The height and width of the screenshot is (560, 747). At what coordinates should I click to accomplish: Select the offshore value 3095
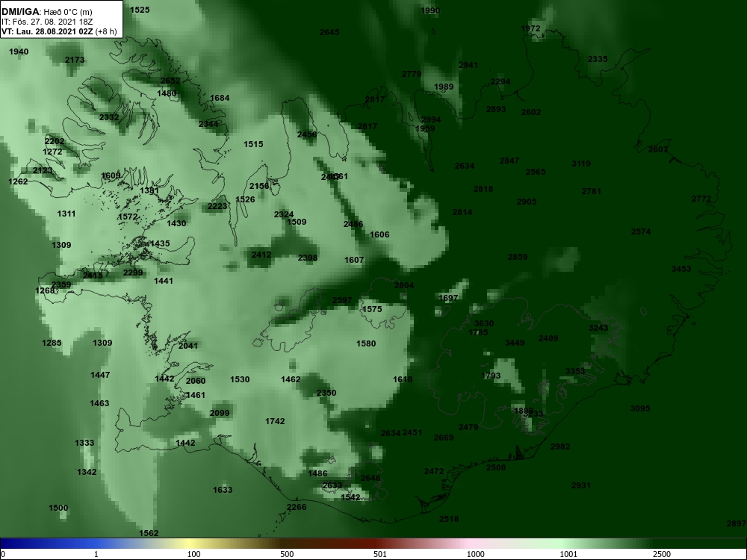(640, 408)
